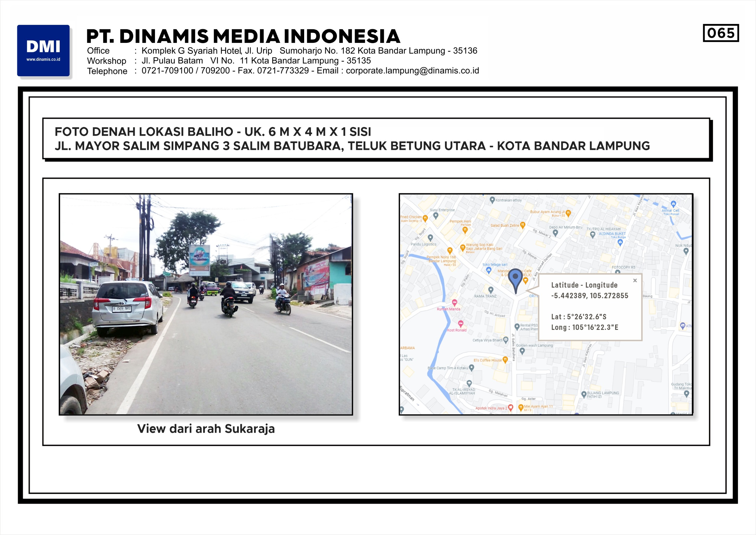This screenshot has height=535, width=756.
Task: Click the billboard street photo
Action: (x=206, y=304)
